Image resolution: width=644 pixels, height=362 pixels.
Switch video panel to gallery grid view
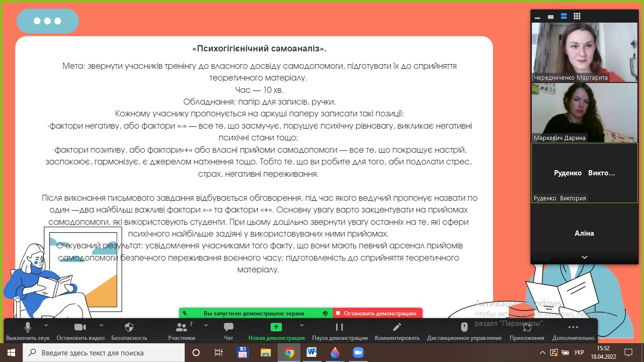[x=577, y=17]
